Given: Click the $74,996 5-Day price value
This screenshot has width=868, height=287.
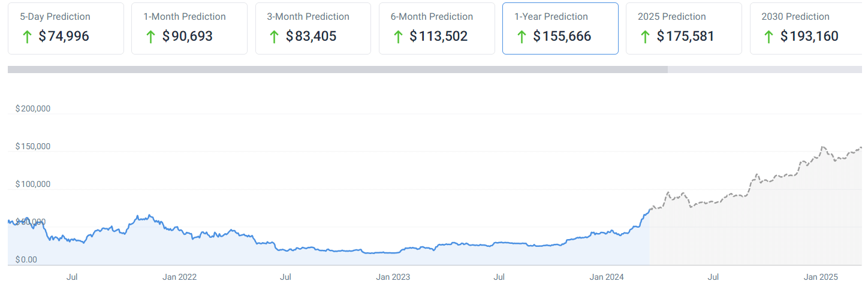Looking at the screenshot, I should click(64, 37).
